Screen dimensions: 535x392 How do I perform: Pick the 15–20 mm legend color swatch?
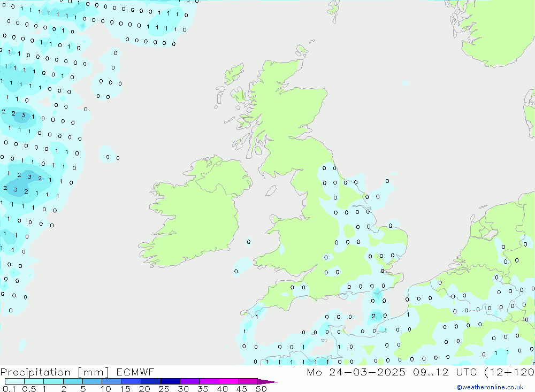(x=131, y=381)
